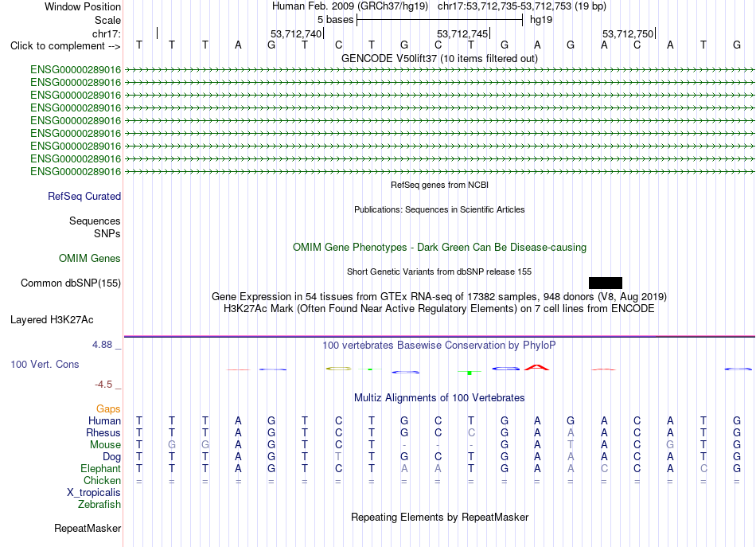This screenshot has width=756, height=547.
Task: Click the 53,712,745 ruler position
Action: [462, 33]
